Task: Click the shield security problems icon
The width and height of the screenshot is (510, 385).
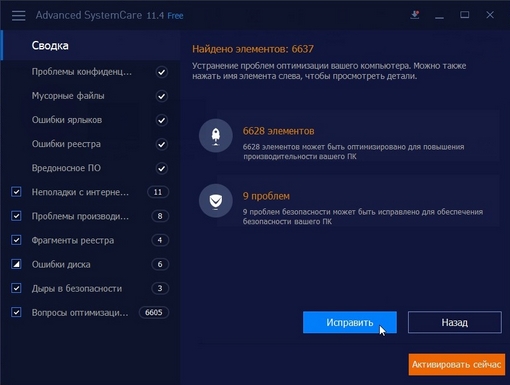Action: tap(216, 201)
